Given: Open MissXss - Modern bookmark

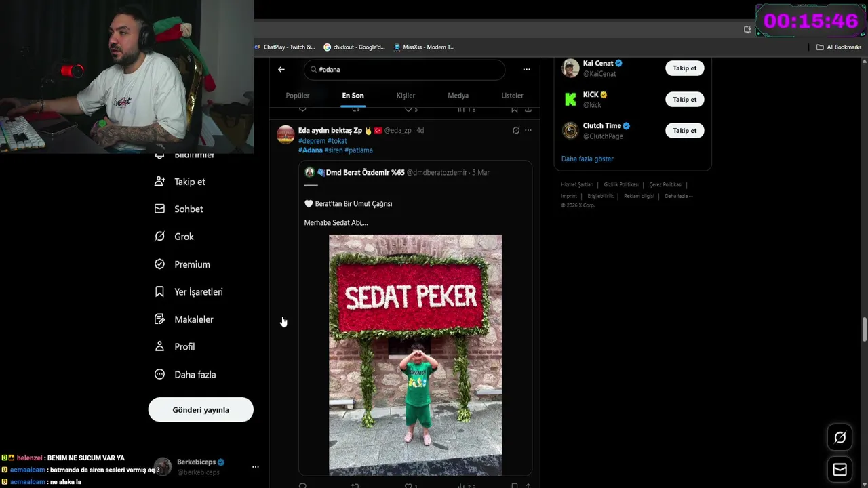Looking at the screenshot, I should (x=424, y=47).
